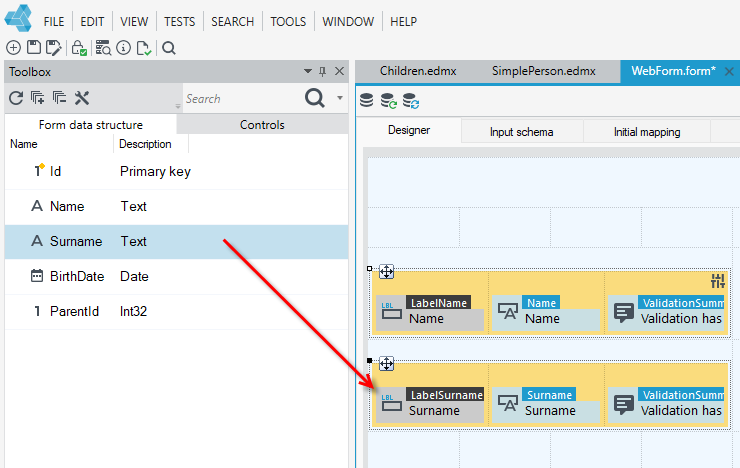The image size is (740, 468).
Task: Click the collapse all icon in Toolbox
Action: click(59, 98)
